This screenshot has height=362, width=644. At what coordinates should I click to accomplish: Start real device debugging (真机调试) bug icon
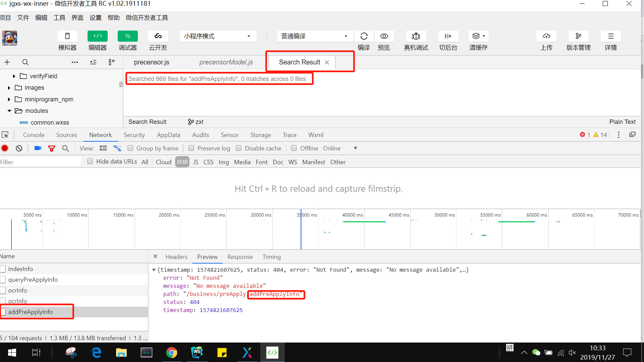point(416,36)
